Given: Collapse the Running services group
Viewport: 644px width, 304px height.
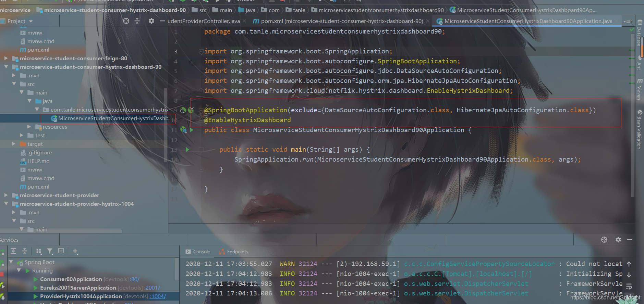Looking at the screenshot, I should [x=19, y=270].
